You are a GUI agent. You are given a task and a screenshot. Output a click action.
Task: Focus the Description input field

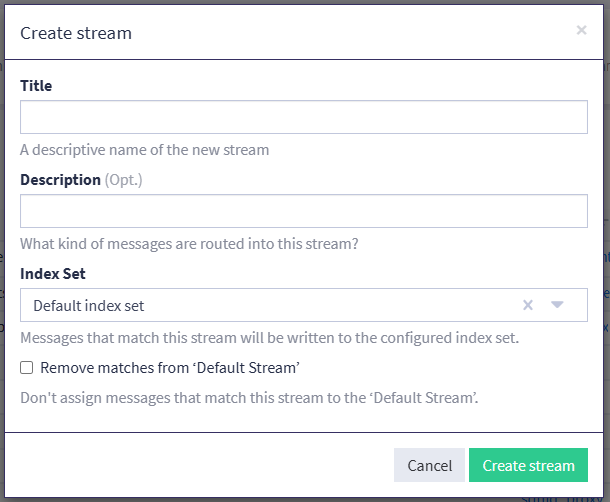303,211
